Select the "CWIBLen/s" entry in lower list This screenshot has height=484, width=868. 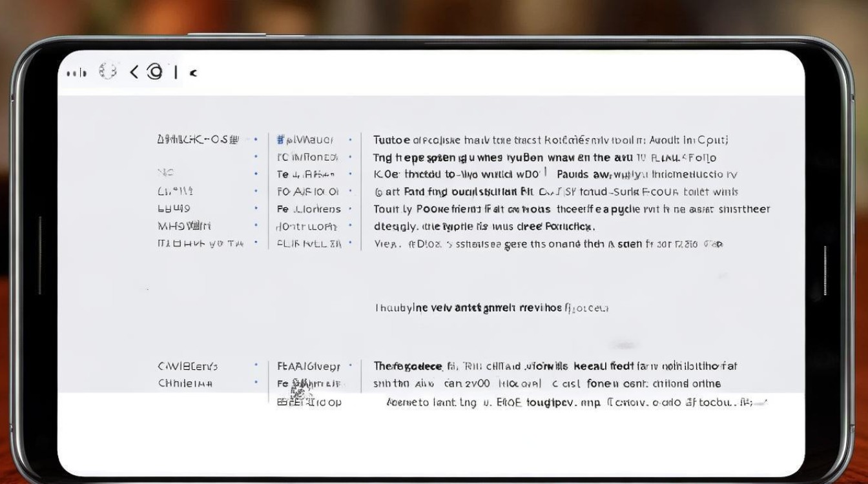pyautogui.click(x=188, y=367)
